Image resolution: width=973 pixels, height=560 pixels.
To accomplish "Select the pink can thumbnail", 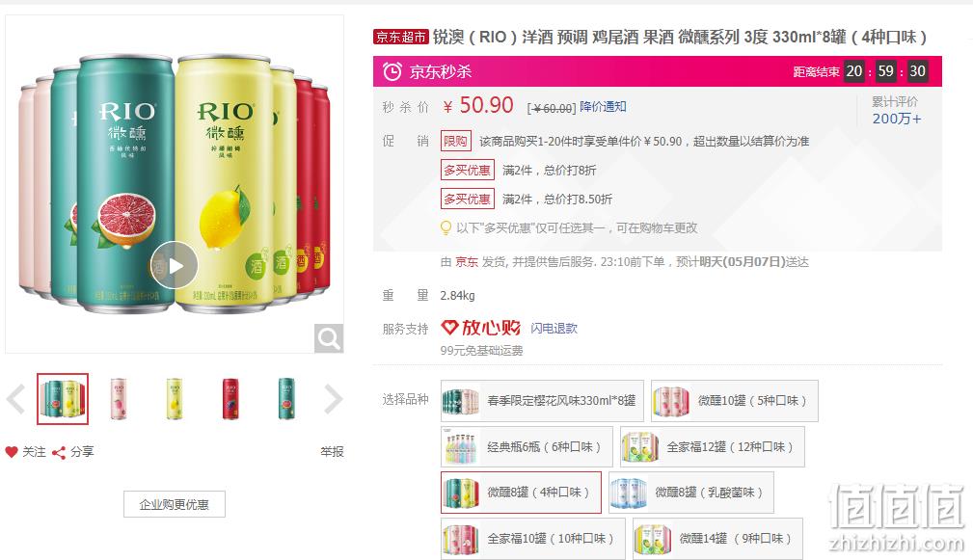I will pos(119,399).
